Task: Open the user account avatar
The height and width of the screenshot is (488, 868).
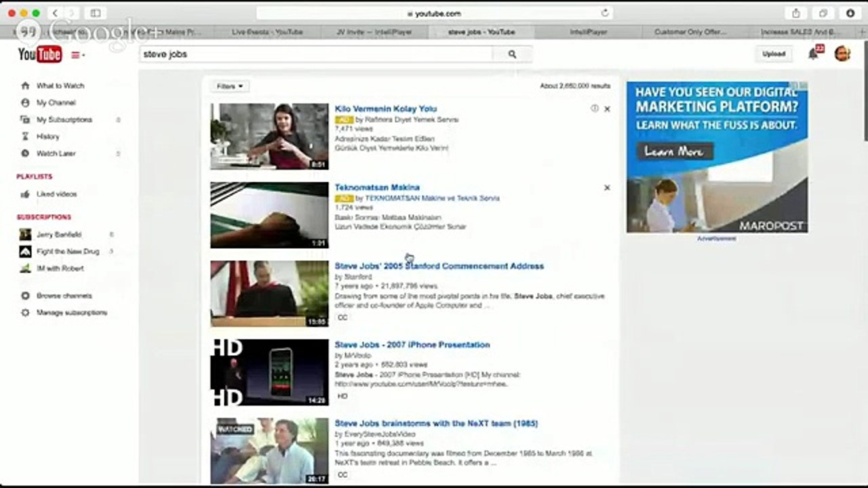Action: 842,54
